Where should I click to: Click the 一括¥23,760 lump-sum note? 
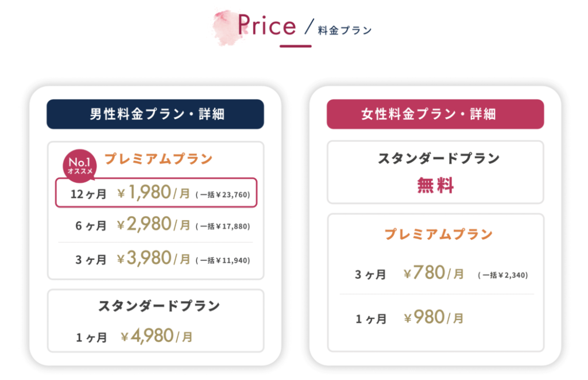tap(223, 194)
